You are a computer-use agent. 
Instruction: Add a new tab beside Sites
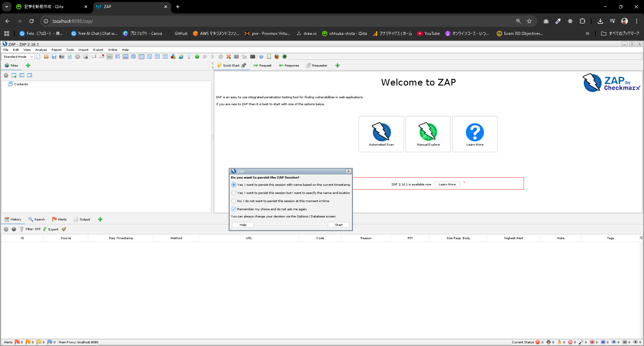tap(28, 65)
